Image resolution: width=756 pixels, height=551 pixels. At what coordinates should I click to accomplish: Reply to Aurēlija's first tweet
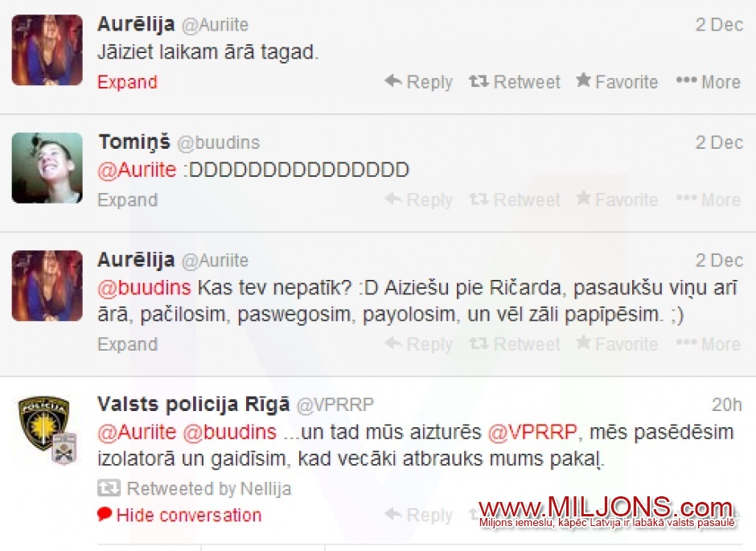[x=419, y=81]
